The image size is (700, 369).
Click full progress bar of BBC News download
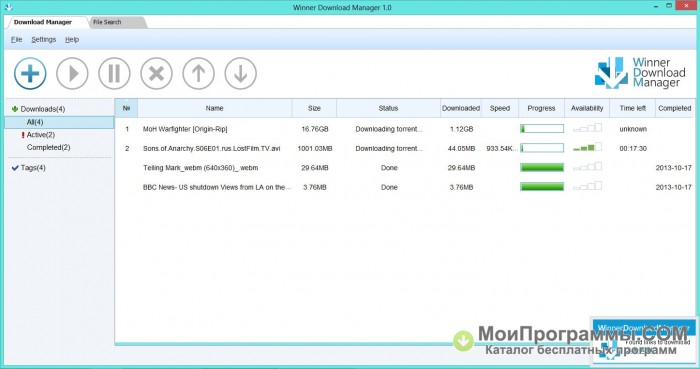(x=542, y=187)
